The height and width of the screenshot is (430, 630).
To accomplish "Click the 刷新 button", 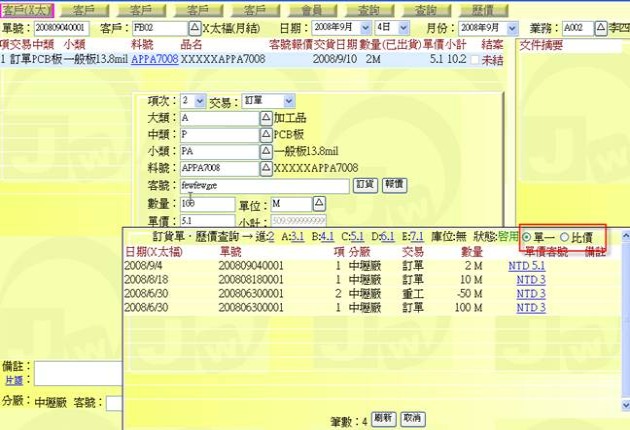I will pyautogui.click(x=383, y=417).
